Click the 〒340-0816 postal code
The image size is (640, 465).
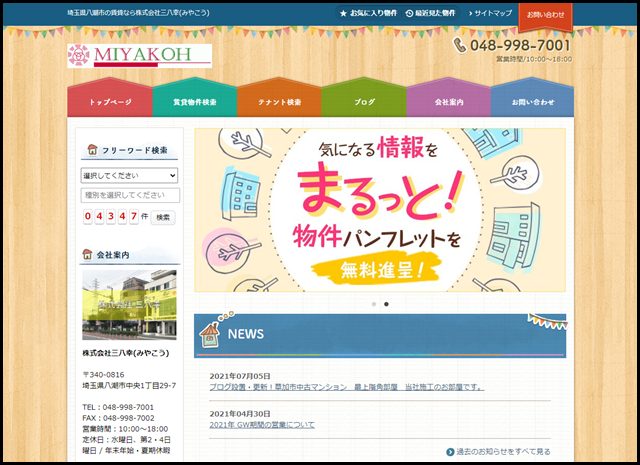pyautogui.click(x=103, y=374)
